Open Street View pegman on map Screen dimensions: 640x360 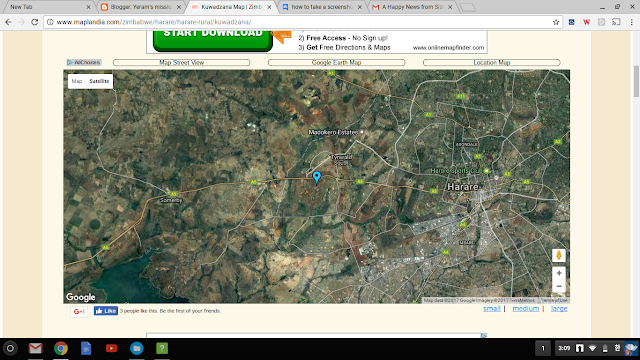559,256
